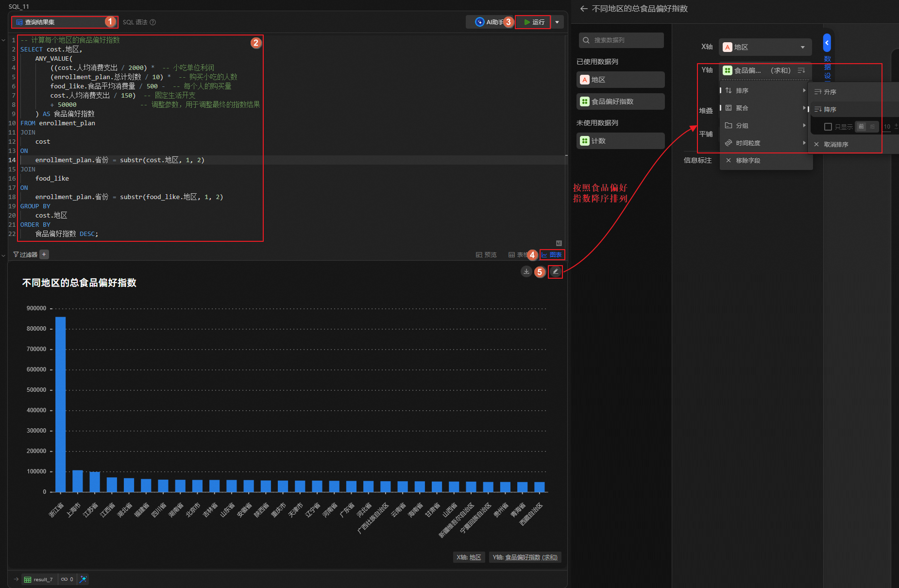Select the 计数 unused data column
899x588 pixels.
pyautogui.click(x=620, y=141)
